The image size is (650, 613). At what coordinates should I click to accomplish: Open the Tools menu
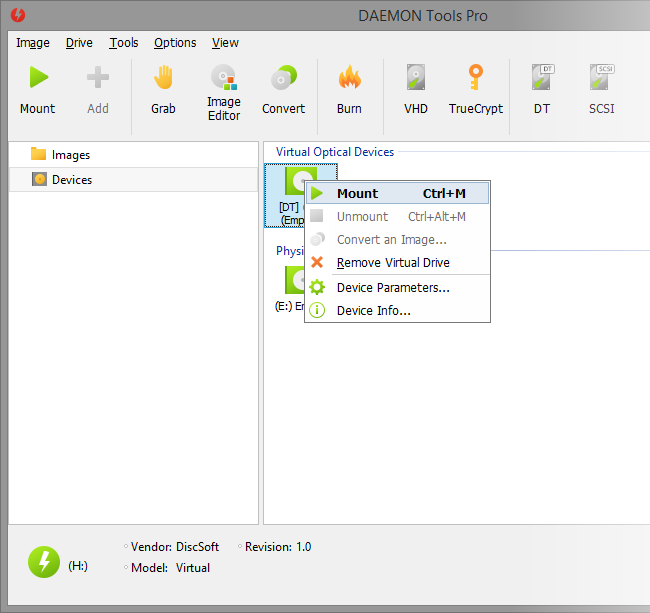click(x=124, y=43)
